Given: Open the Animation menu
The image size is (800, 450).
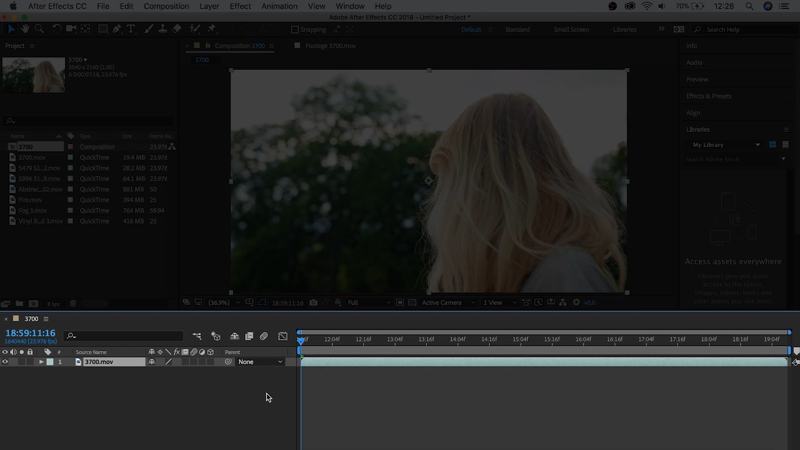Looking at the screenshot, I should click(x=279, y=6).
